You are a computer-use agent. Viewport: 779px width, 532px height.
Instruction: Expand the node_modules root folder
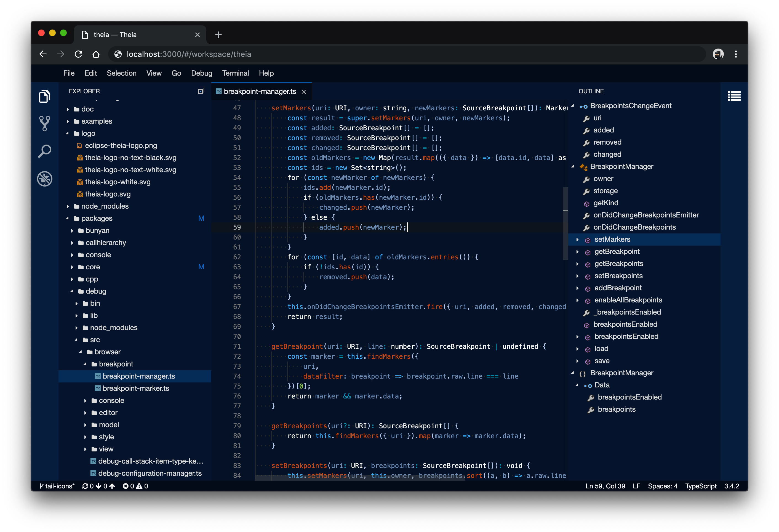pos(68,206)
